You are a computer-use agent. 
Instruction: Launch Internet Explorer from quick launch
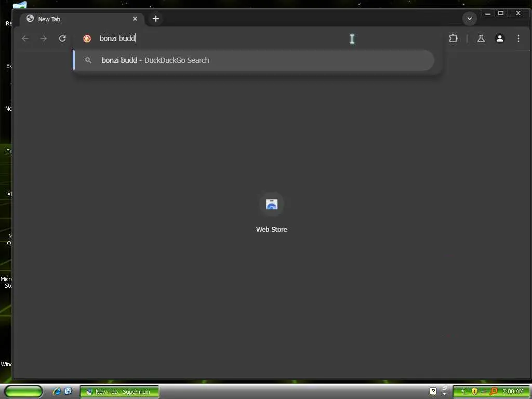(57, 391)
